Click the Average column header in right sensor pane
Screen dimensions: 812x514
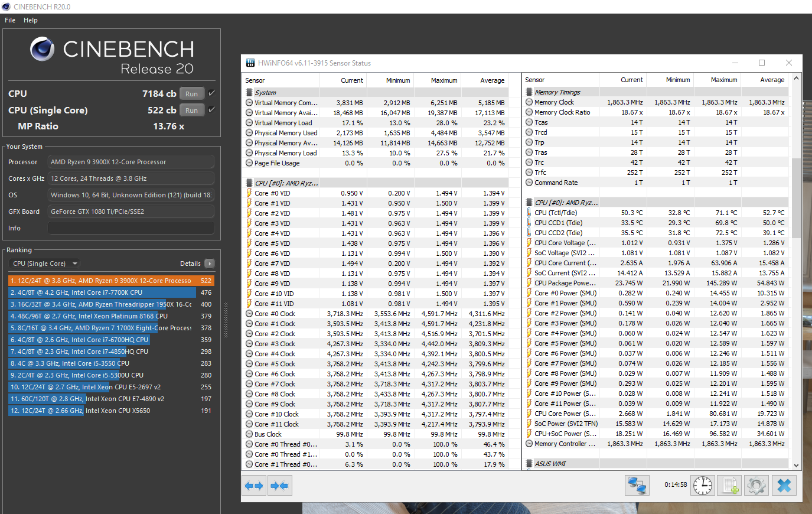click(x=764, y=80)
